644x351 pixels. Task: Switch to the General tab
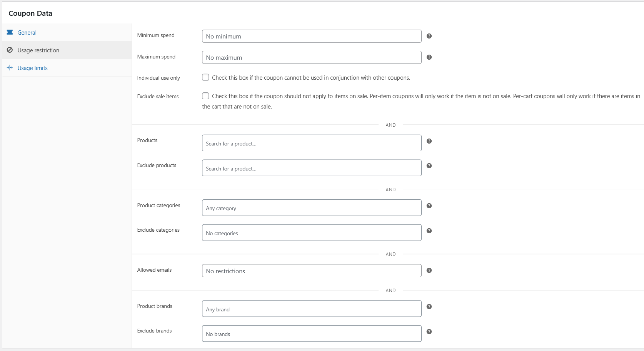(27, 32)
